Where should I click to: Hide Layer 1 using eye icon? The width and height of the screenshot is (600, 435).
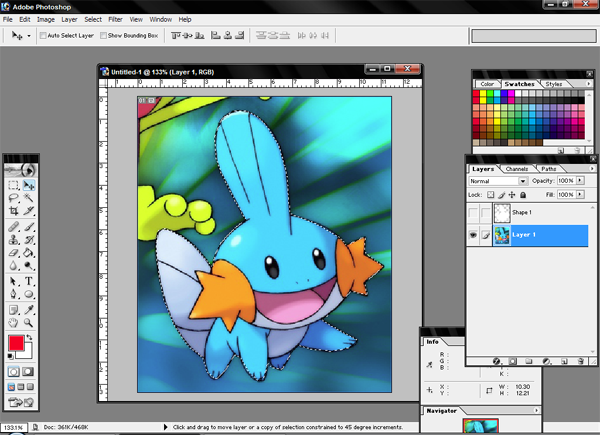coord(473,235)
